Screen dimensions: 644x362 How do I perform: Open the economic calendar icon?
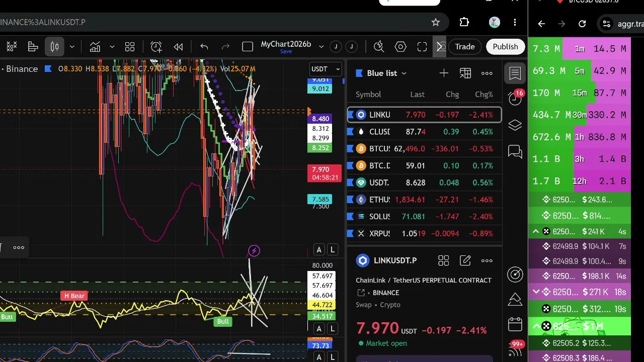[x=515, y=324]
